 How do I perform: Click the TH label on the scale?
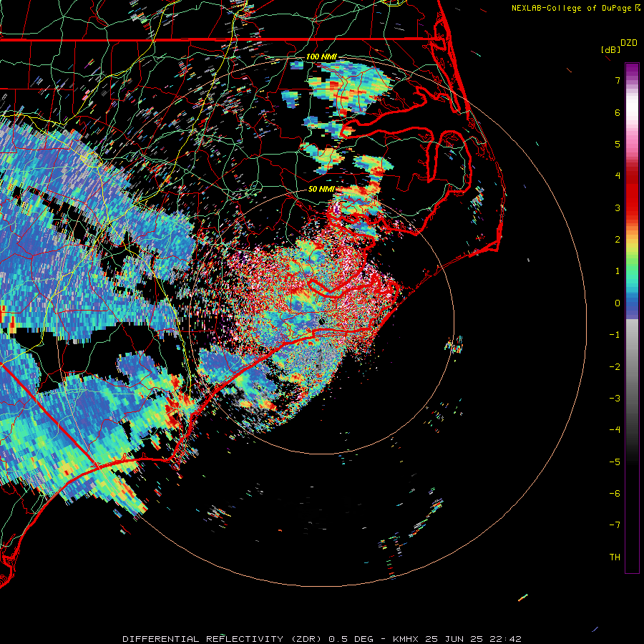tap(615, 557)
